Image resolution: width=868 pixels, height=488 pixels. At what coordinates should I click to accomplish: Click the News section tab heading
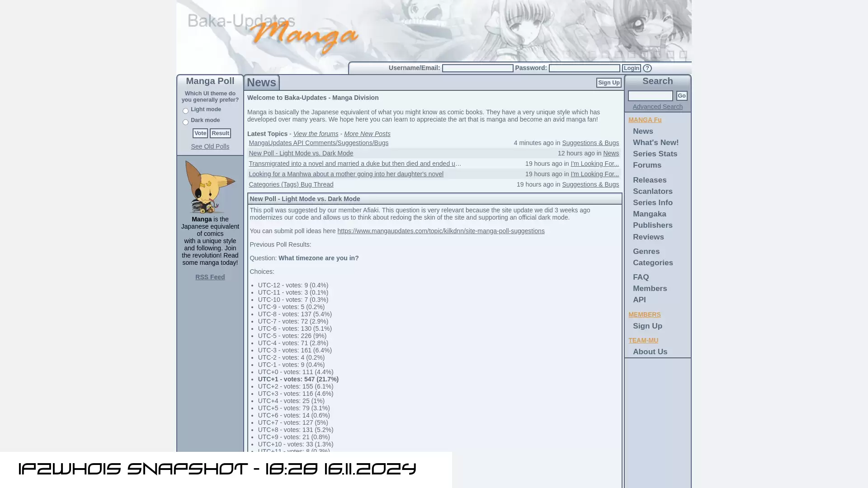click(261, 83)
